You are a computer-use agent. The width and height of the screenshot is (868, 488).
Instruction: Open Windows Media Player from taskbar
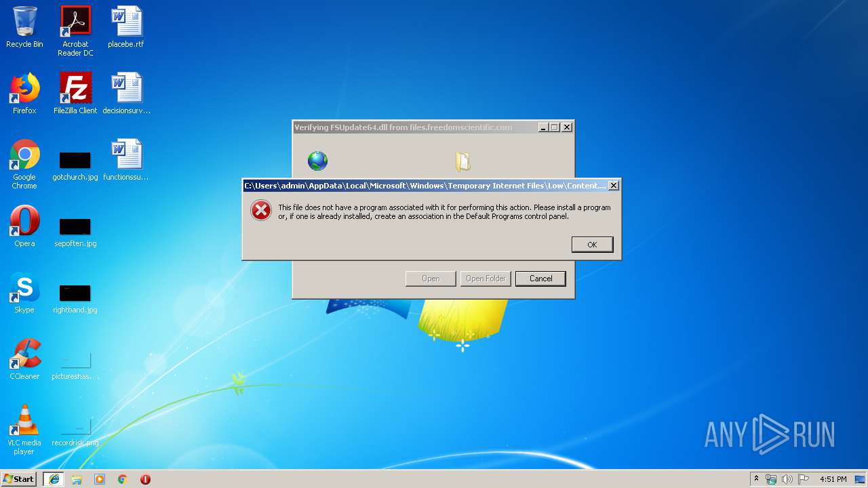coord(100,479)
